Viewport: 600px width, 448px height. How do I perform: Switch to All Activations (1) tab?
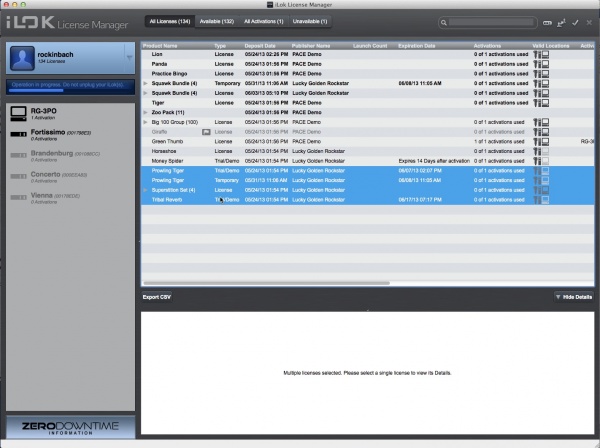[x=264, y=21]
